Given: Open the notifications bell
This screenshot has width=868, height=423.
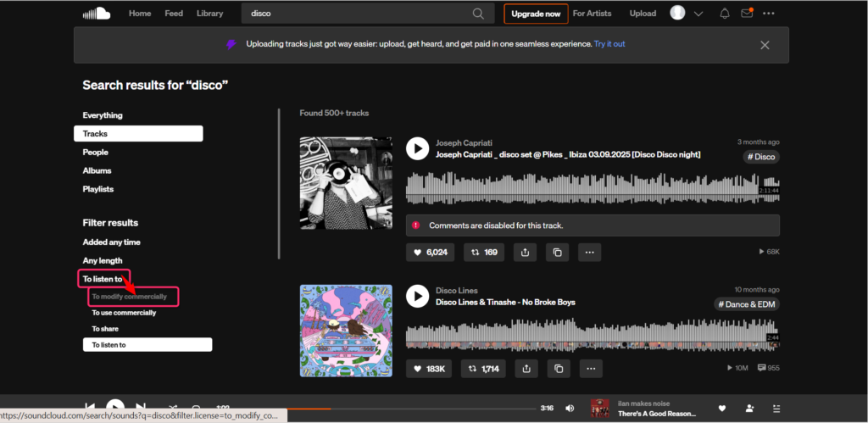Looking at the screenshot, I should pyautogui.click(x=725, y=14).
